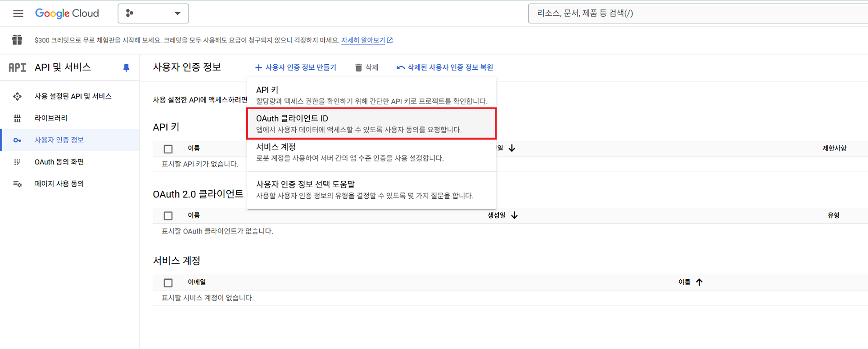The image size is (868, 349).
Task: Click the 사용 설정된 API 및 서비스 sidebar icon
Action: (x=17, y=96)
